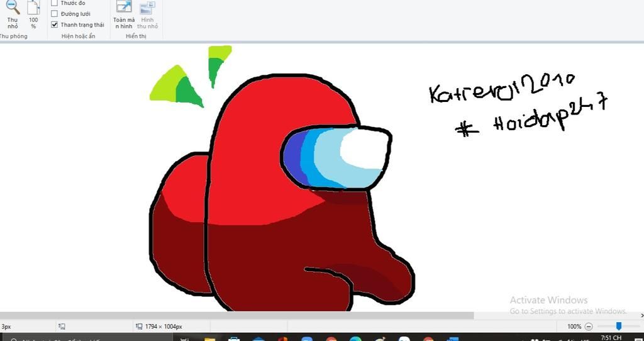
Task: Click the Hình thu nhỏ thumbnail button
Action: point(147,14)
